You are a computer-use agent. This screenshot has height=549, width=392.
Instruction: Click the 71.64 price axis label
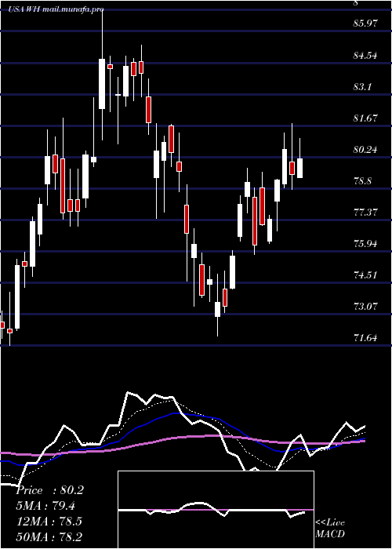pos(366,338)
